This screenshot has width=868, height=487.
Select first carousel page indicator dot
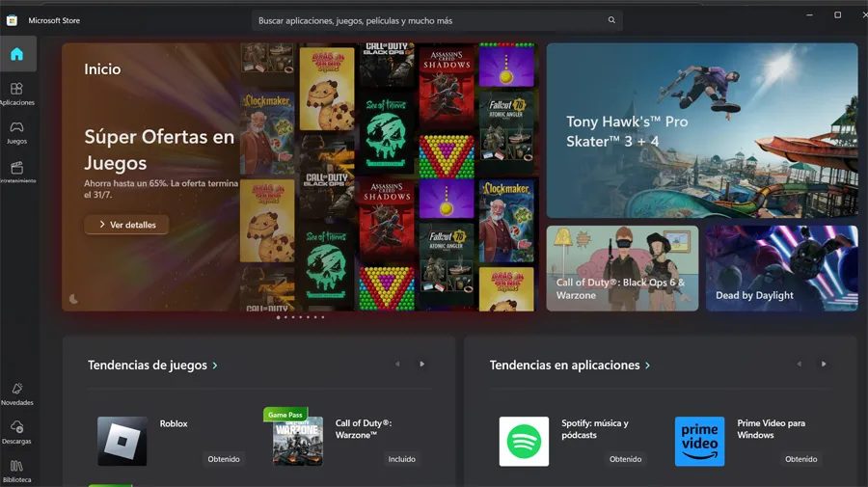(x=278, y=317)
